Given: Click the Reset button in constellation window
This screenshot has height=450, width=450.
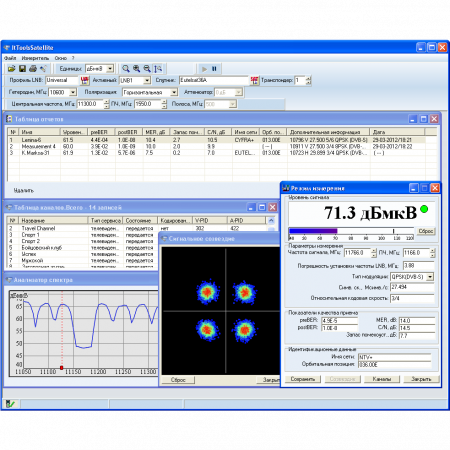Looking at the screenshot, I should (178, 380).
